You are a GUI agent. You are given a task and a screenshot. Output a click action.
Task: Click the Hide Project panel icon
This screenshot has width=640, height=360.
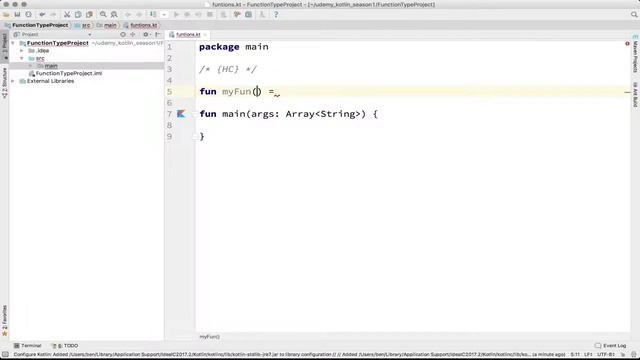coord(158,35)
